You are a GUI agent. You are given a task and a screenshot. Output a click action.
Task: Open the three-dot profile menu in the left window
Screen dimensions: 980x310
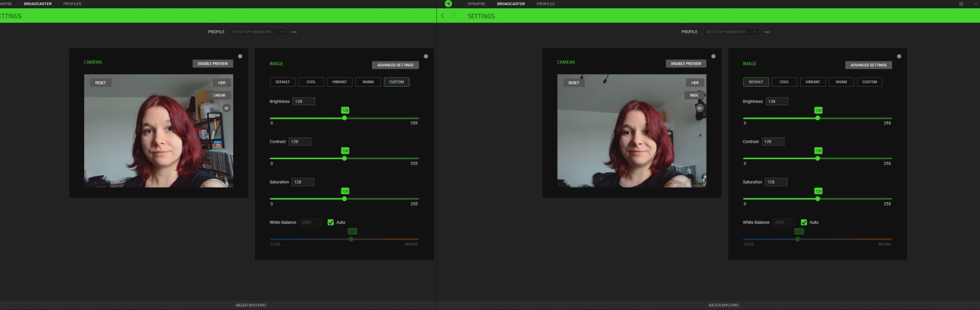(294, 32)
